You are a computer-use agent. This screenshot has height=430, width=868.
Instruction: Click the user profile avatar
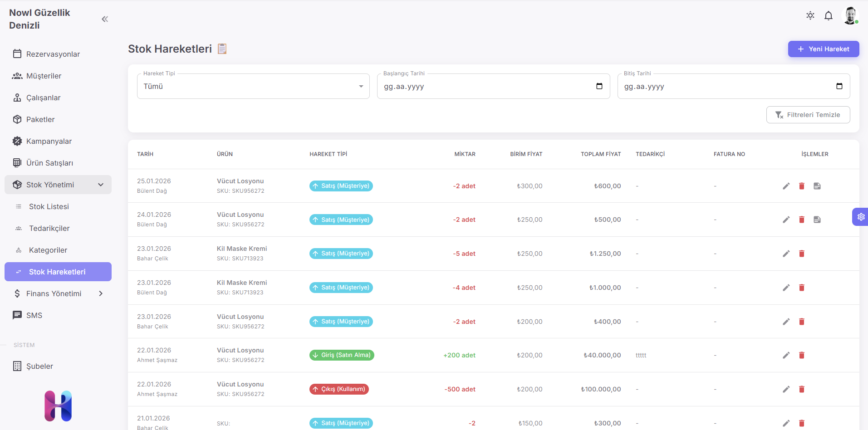click(x=850, y=16)
